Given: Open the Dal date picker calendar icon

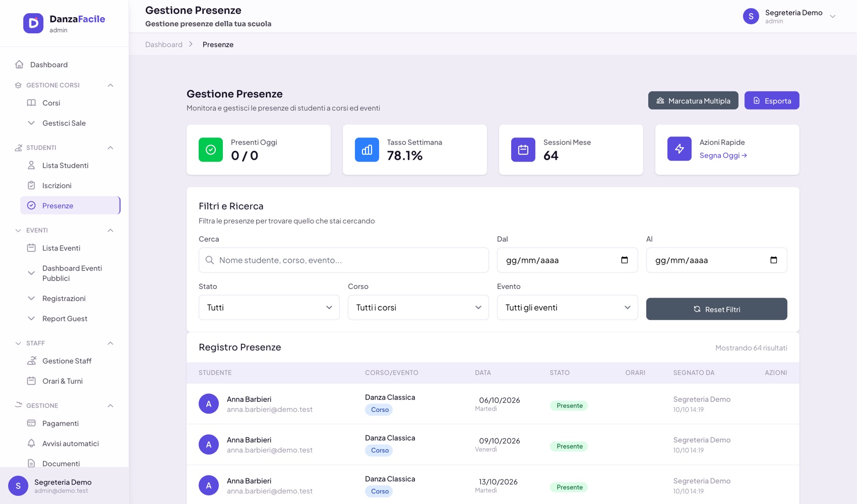Looking at the screenshot, I should click(x=625, y=260).
